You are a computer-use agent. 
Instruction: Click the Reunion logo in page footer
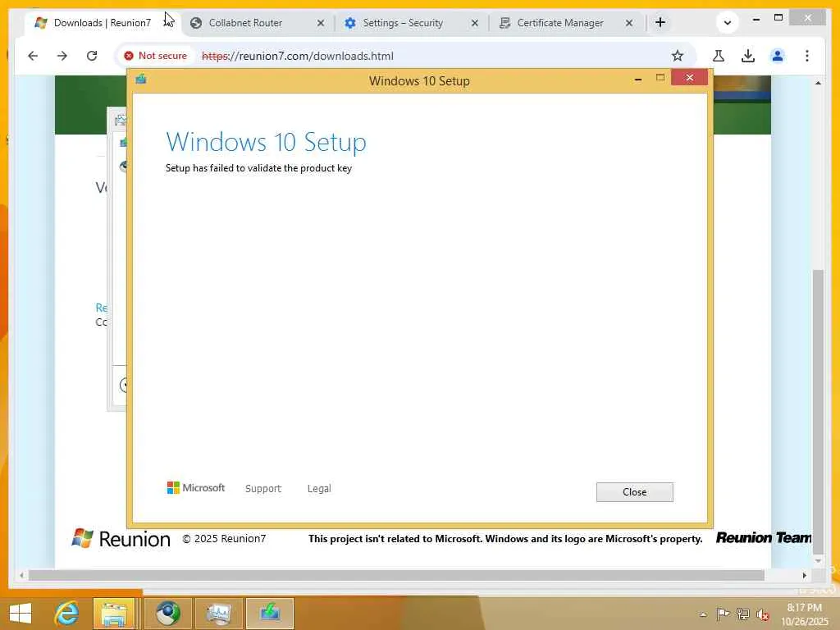(x=121, y=538)
